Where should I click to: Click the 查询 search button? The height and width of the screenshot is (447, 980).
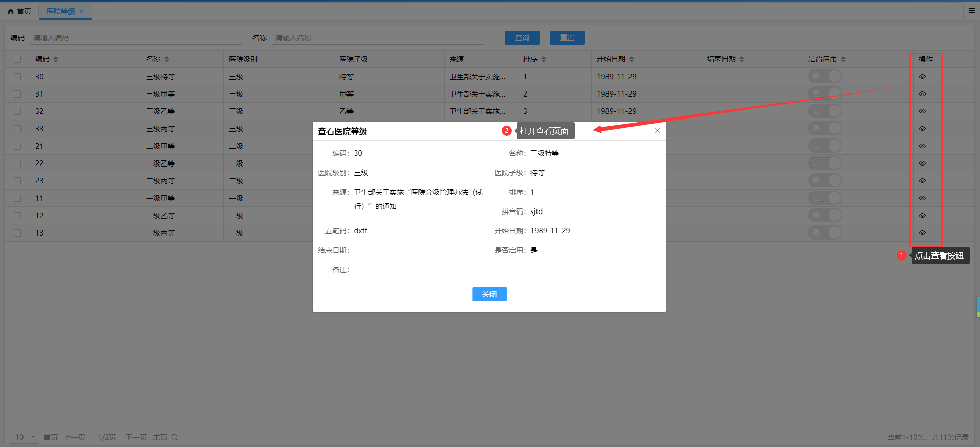[522, 38]
